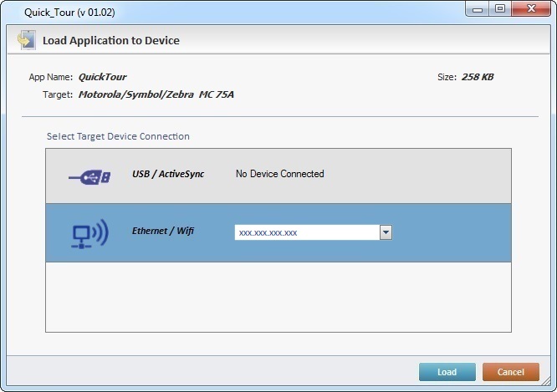Select the Ethernet / Wifi label
Image resolution: width=557 pixels, height=392 pixels.
tap(163, 231)
